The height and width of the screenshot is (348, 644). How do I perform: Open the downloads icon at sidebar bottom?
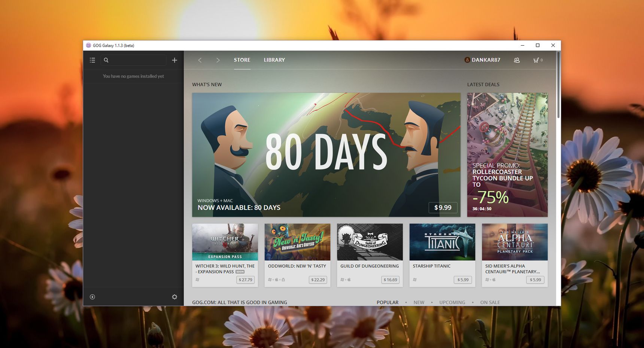pyautogui.click(x=92, y=297)
